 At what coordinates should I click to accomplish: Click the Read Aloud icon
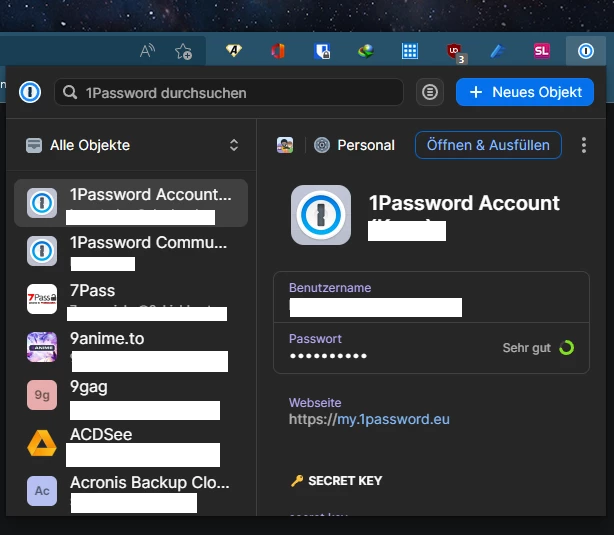147,51
